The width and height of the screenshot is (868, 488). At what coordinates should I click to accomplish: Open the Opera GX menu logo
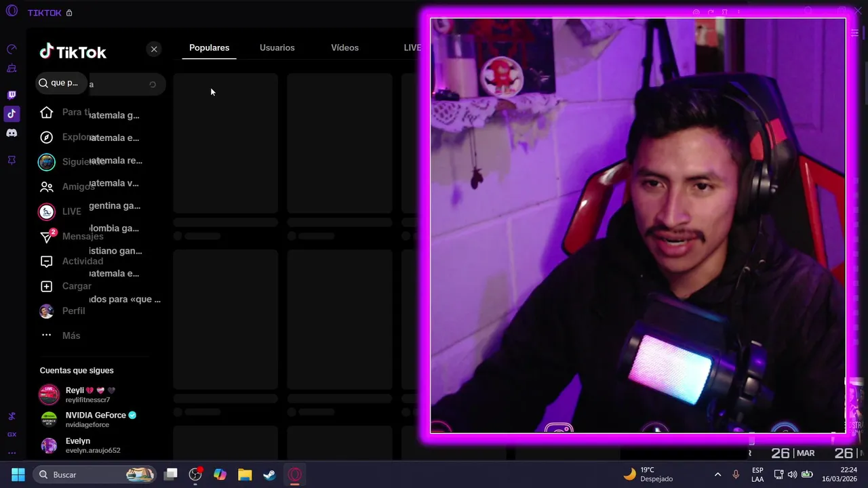point(12,11)
